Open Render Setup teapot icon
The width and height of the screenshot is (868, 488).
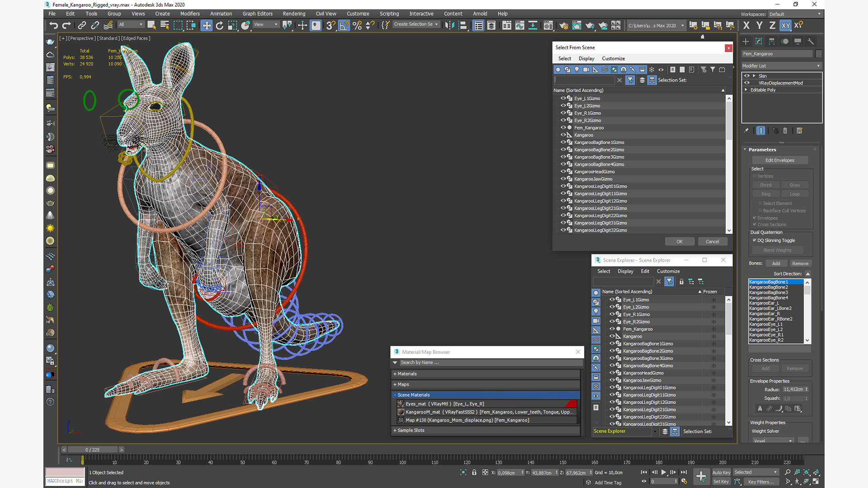tap(564, 25)
